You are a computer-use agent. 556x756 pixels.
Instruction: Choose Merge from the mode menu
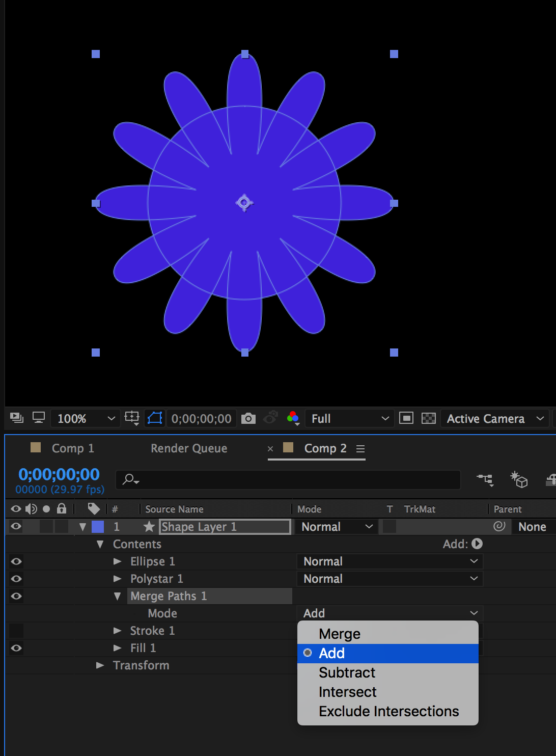click(x=388, y=634)
